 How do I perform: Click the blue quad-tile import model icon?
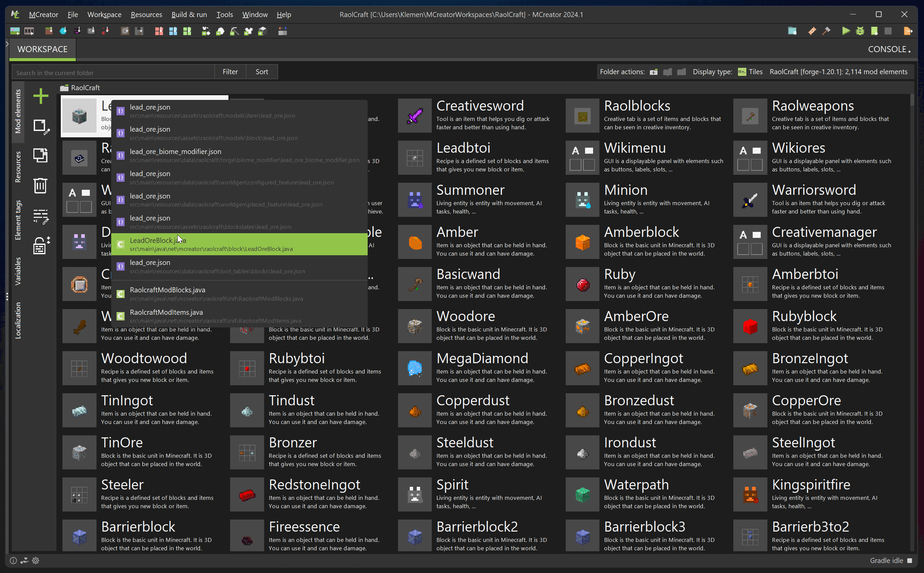pos(173,31)
